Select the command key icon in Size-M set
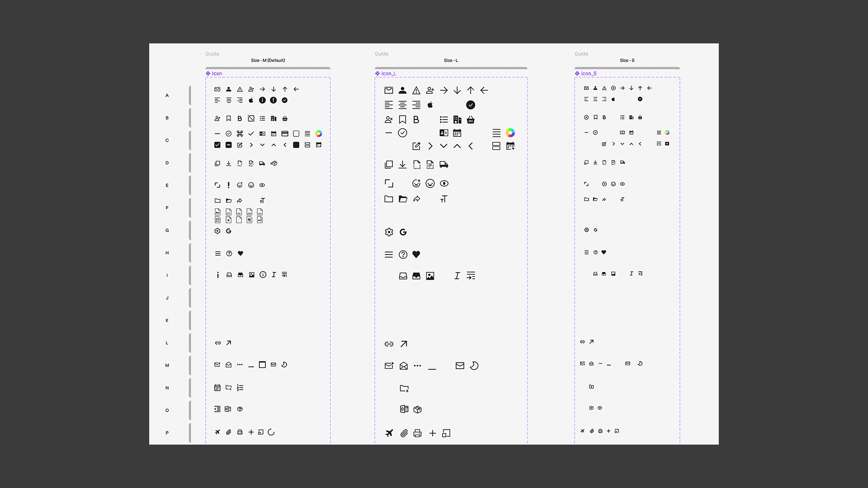 pos(240,134)
